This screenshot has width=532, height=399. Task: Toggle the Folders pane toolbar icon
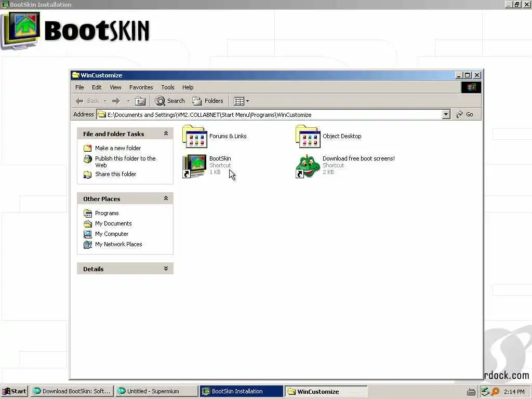(x=197, y=101)
